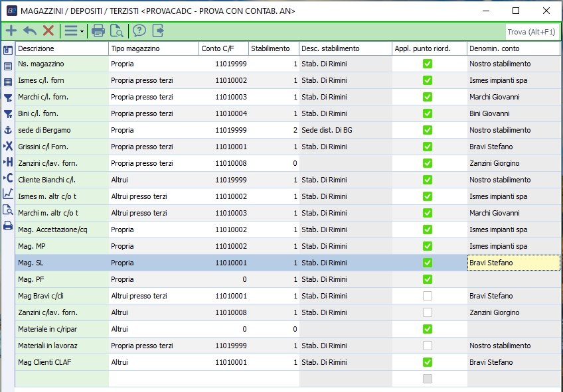This screenshot has height=392, width=563.
Task: Click the second funnel icon in the sidebar
Action: click(x=8, y=114)
